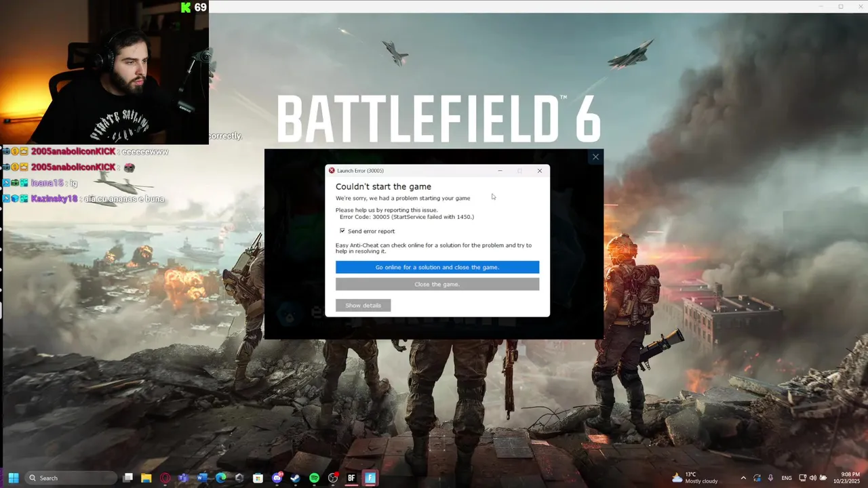Click Go online for a solution button
The width and height of the screenshot is (868, 488).
437,267
